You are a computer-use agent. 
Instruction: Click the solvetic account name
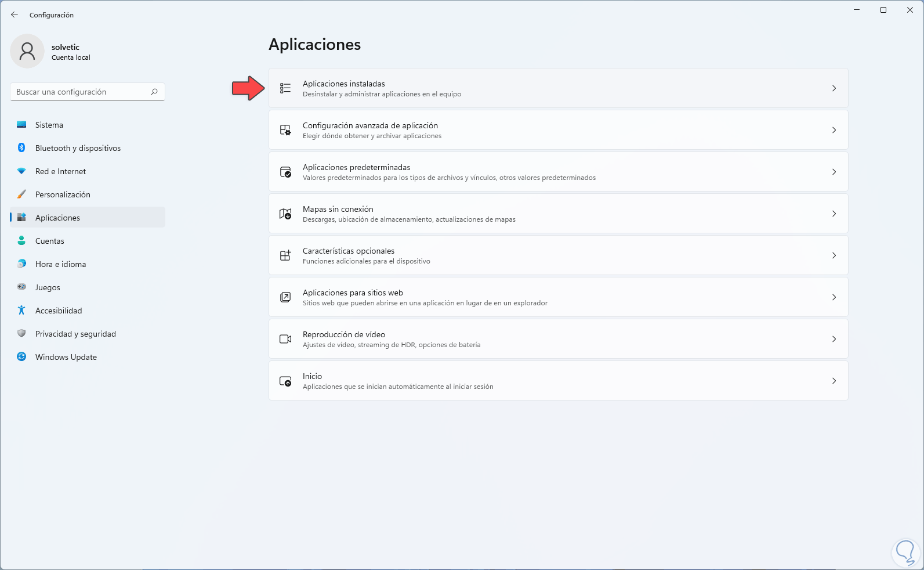[x=66, y=47]
